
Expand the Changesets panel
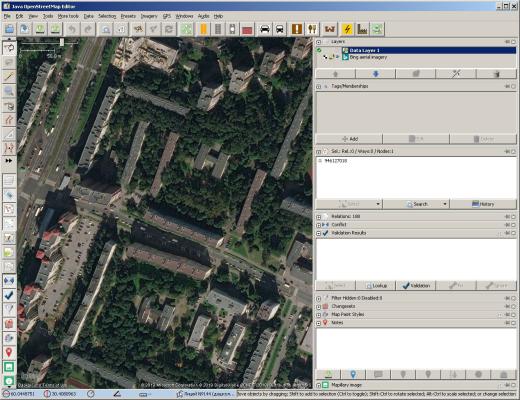click(318, 306)
